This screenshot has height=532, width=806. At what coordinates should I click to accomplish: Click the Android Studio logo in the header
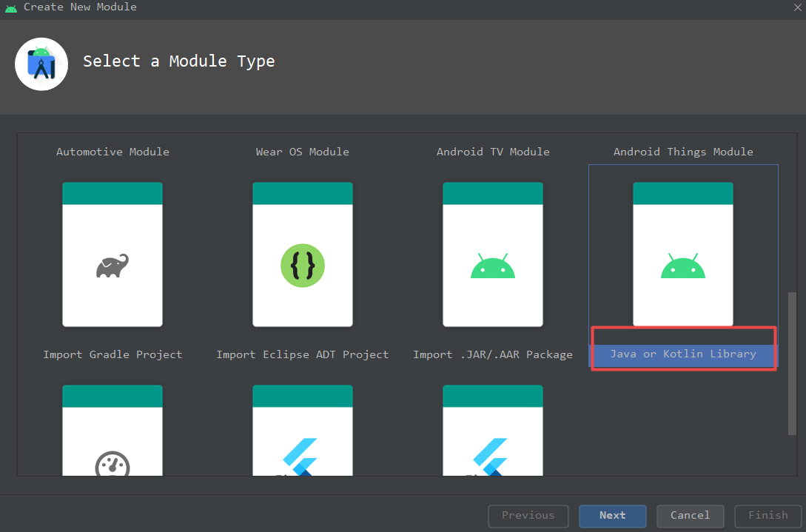[x=41, y=64]
